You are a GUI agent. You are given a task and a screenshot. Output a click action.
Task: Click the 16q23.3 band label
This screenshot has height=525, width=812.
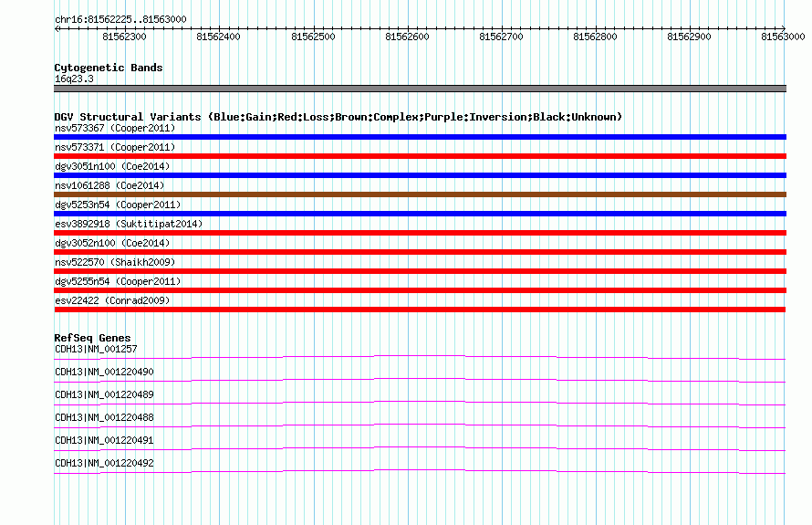74,79
